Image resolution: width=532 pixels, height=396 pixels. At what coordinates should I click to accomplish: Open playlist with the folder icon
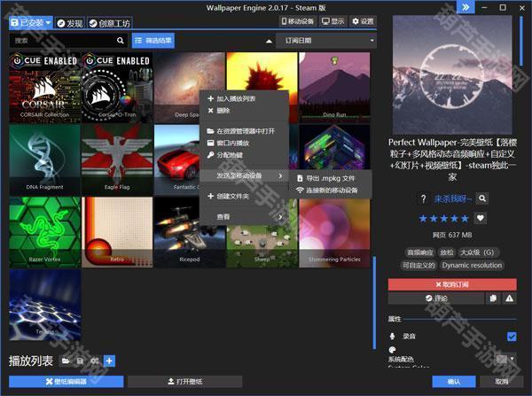[66, 361]
